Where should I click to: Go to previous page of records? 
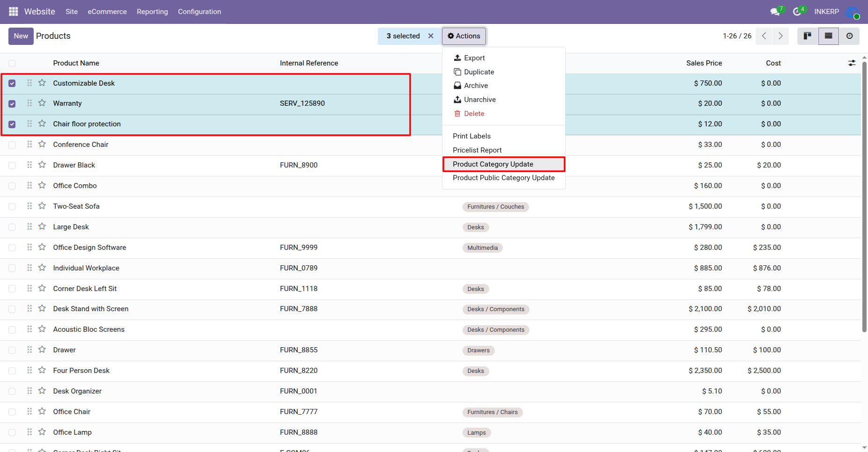[764, 36]
